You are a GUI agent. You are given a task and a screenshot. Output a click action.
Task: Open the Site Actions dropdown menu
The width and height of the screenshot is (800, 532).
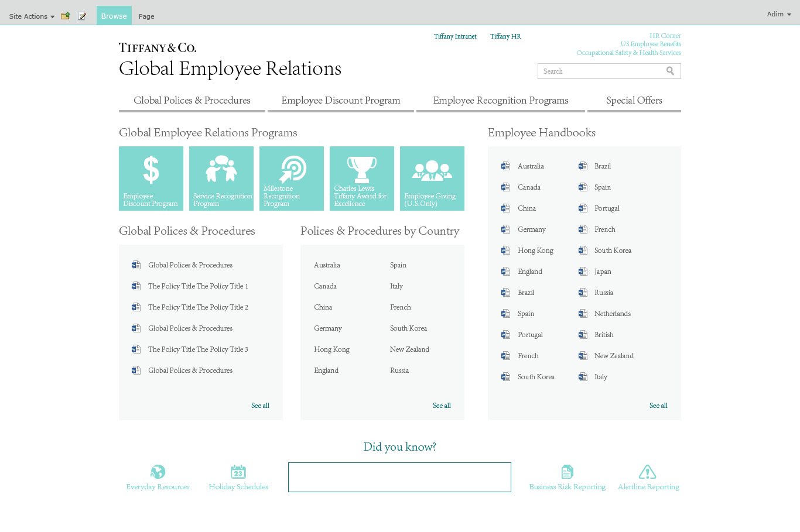pos(32,16)
